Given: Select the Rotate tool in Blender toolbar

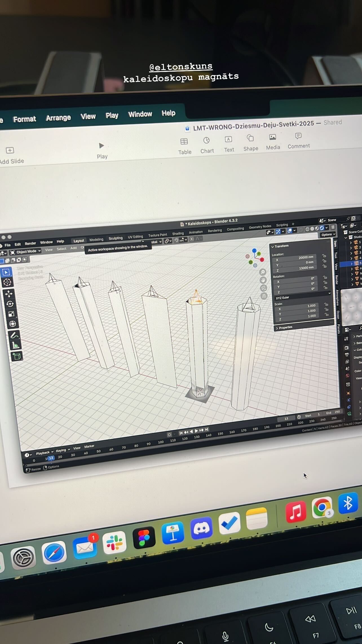Looking at the screenshot, I should [10, 304].
